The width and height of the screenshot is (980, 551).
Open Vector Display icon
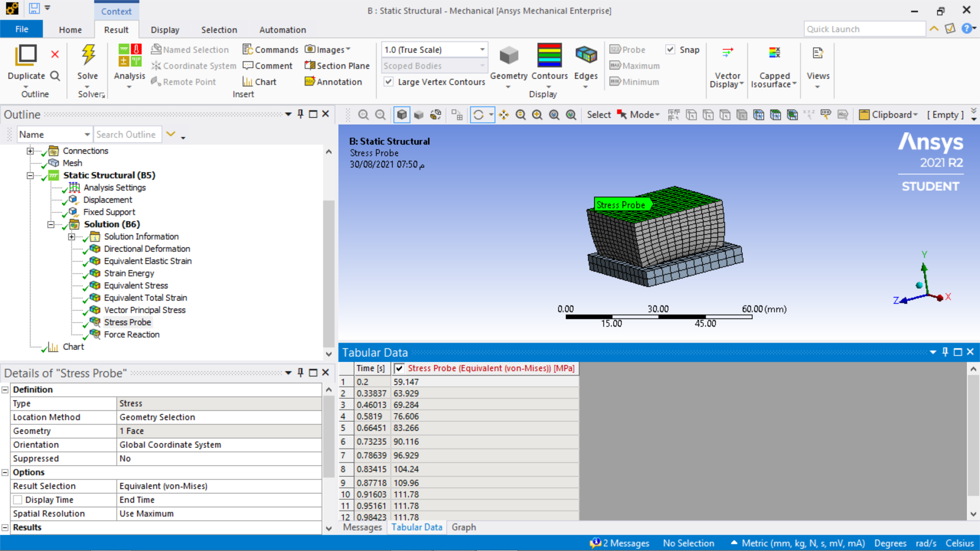[727, 53]
